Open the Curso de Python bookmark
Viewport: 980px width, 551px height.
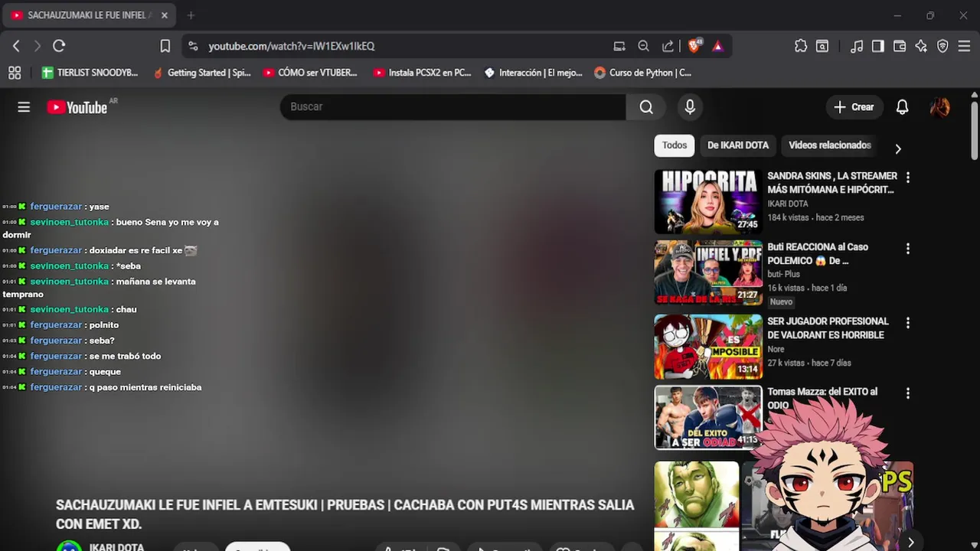643,73
